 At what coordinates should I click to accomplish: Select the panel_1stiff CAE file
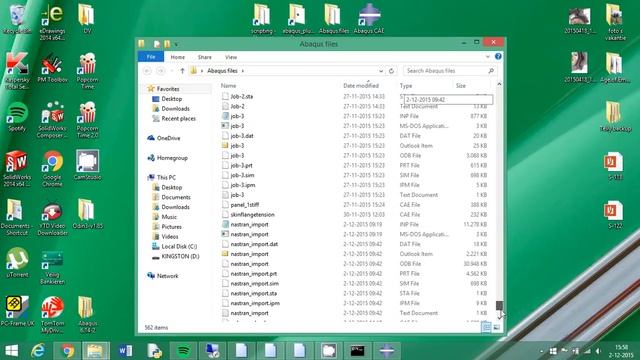click(x=244, y=204)
